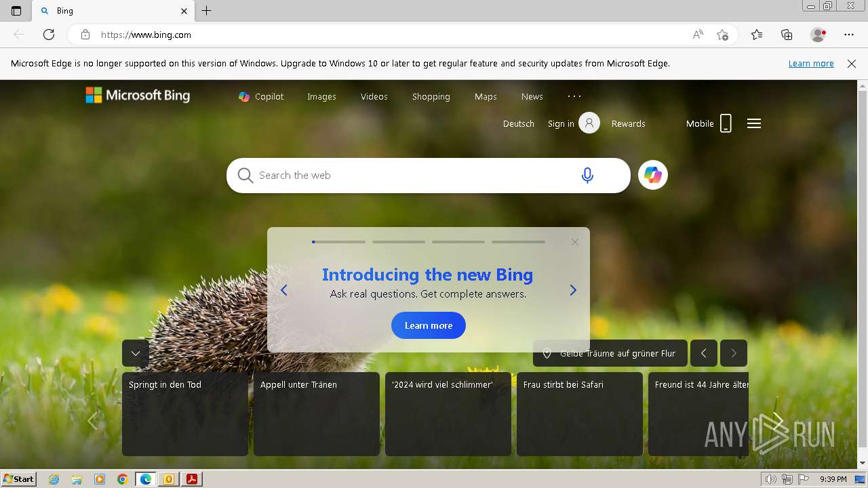
Task: Open the browser profile icon
Action: click(818, 35)
